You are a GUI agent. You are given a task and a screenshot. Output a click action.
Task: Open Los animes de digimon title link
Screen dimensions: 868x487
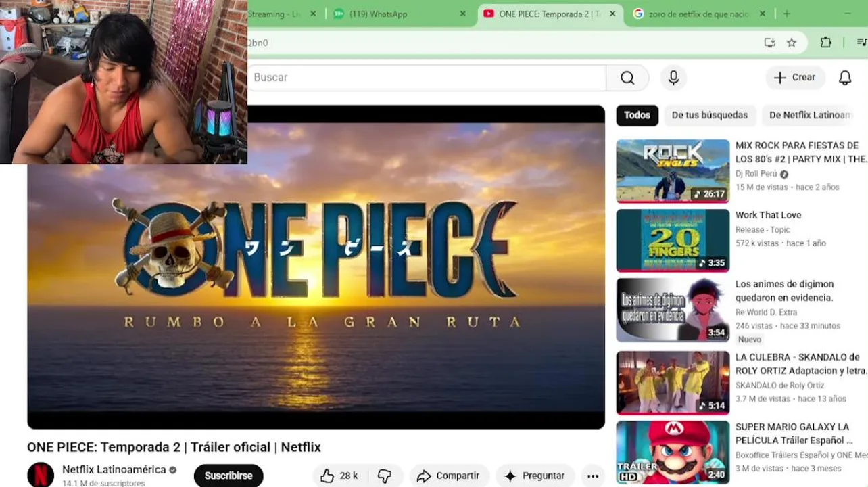point(784,291)
